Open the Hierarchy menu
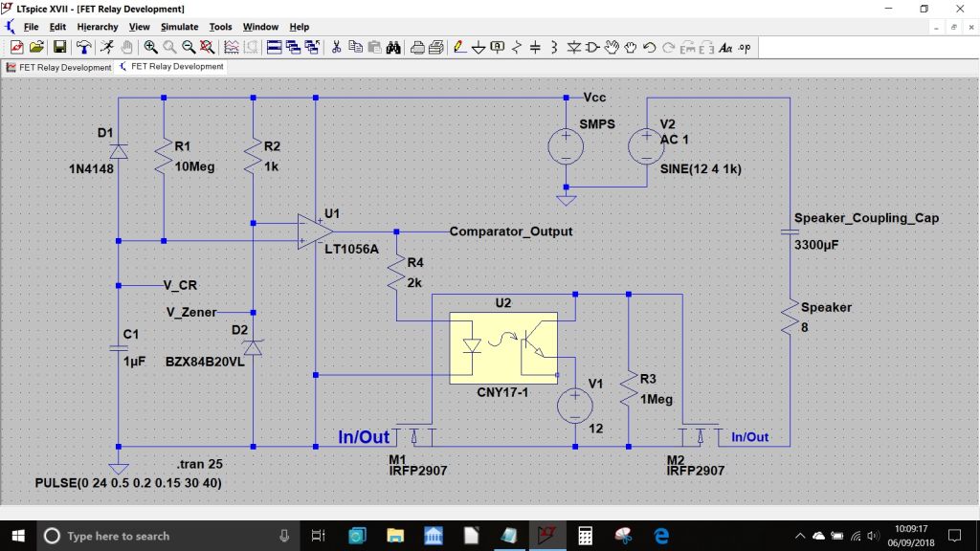This screenshot has width=980, height=551. point(98,27)
